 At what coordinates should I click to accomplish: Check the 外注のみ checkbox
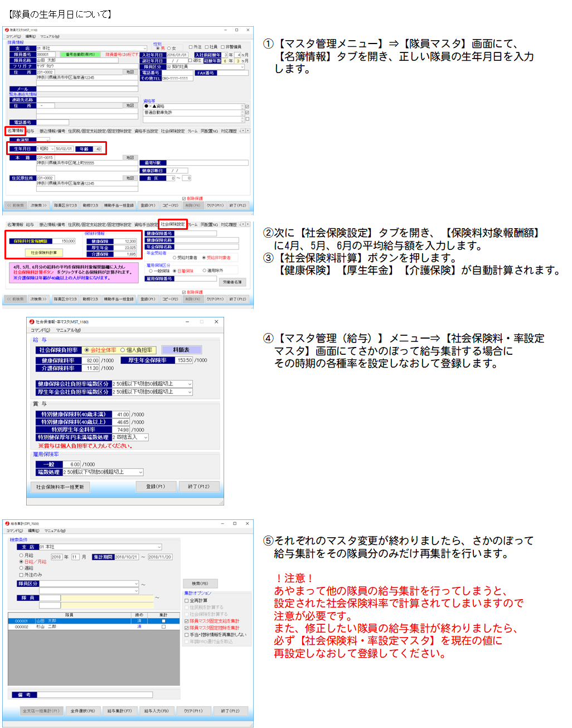22,575
